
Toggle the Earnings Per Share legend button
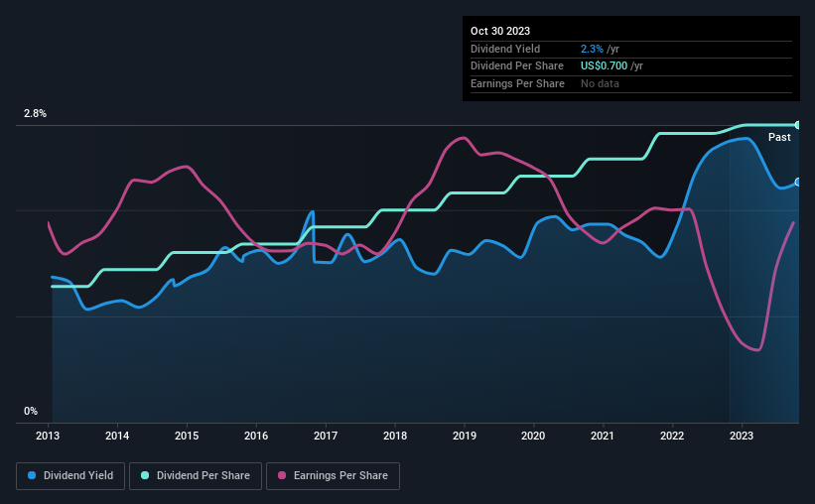(x=333, y=476)
